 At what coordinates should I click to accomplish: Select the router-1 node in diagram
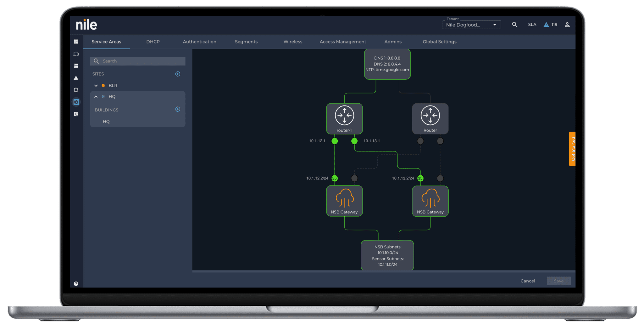[344, 118]
